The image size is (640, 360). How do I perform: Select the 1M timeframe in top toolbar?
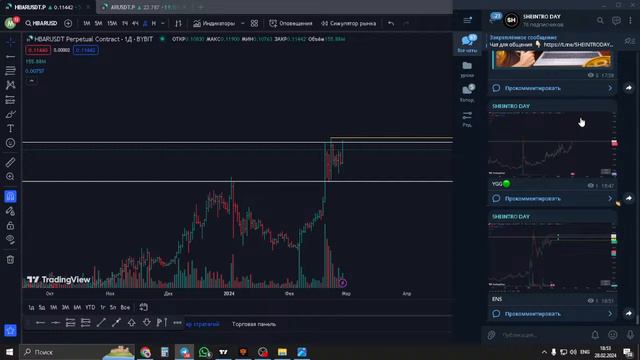87,23
